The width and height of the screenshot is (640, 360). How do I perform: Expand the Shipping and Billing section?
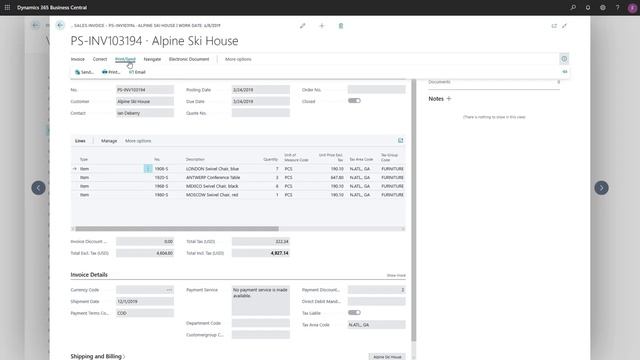click(98, 356)
